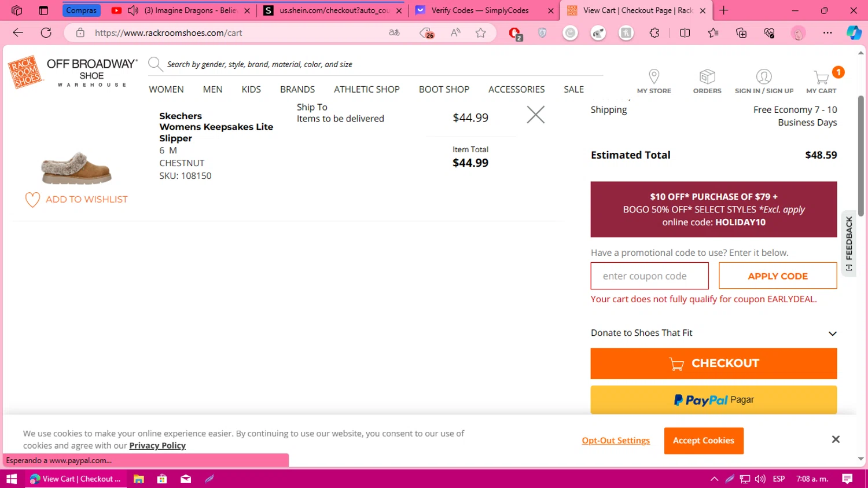Open split screen view
The height and width of the screenshot is (488, 868).
685,33
